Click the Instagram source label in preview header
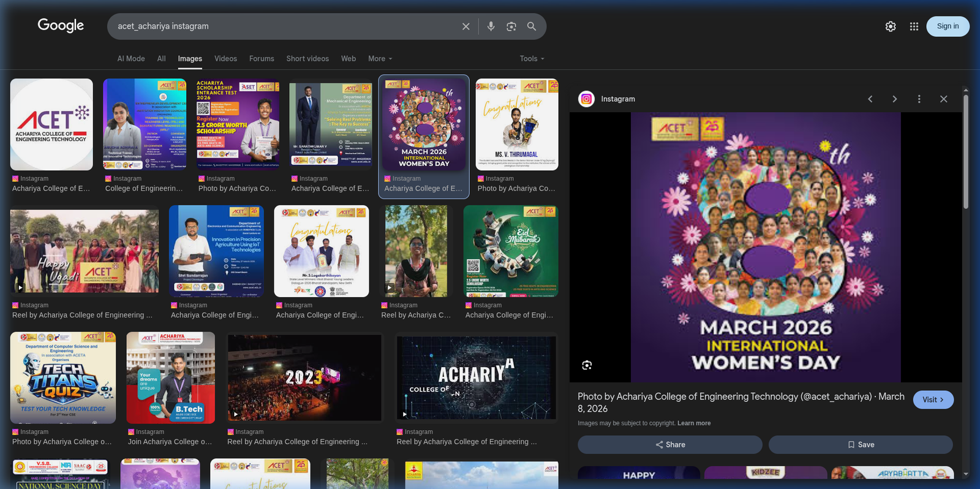This screenshot has height=489, width=980. tap(618, 99)
